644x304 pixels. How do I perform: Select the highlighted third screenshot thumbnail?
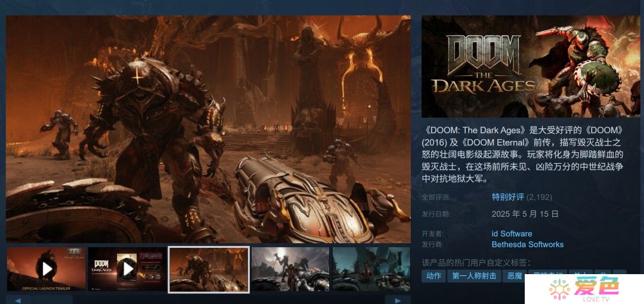point(209,269)
